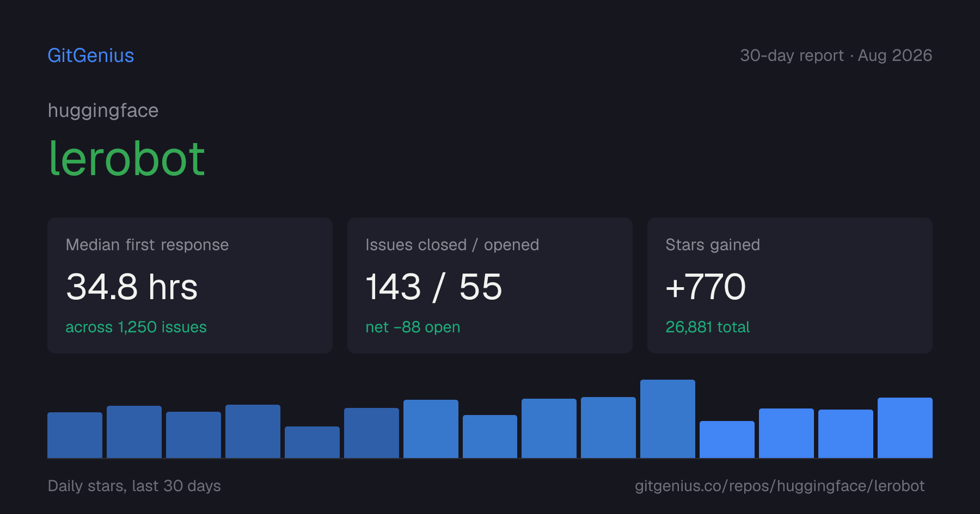Click the "Median first response" label
Image resolution: width=980 pixels, height=514 pixels.
(147, 245)
